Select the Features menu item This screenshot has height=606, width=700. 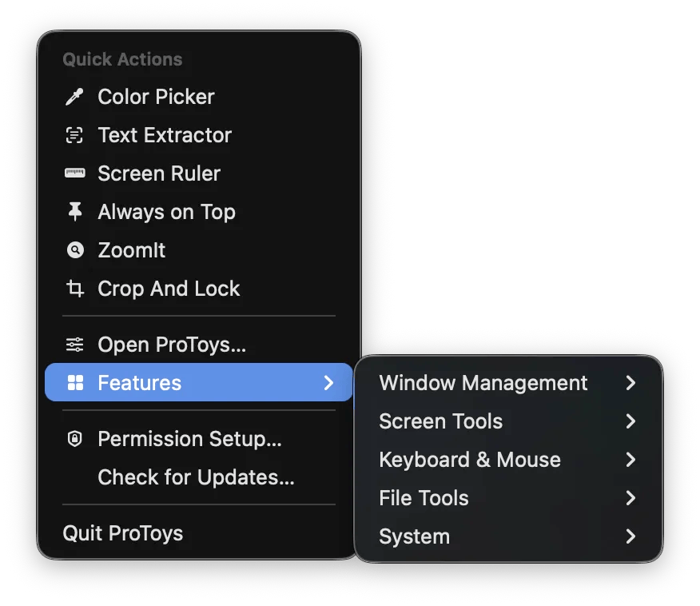(x=199, y=383)
